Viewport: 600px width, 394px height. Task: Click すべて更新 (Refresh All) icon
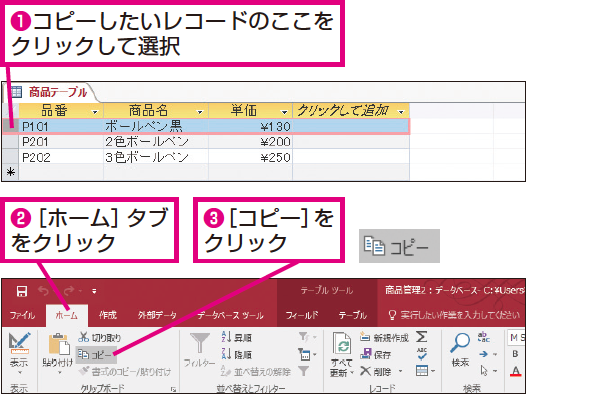(342, 344)
